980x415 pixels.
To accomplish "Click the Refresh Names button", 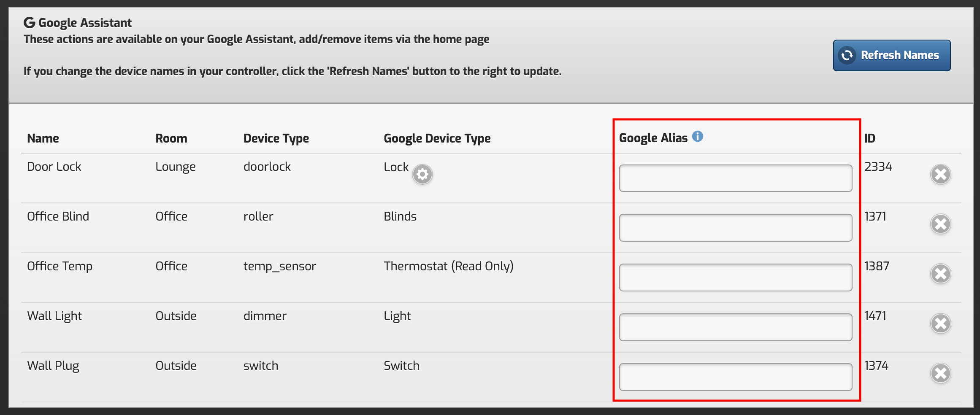I will point(891,55).
